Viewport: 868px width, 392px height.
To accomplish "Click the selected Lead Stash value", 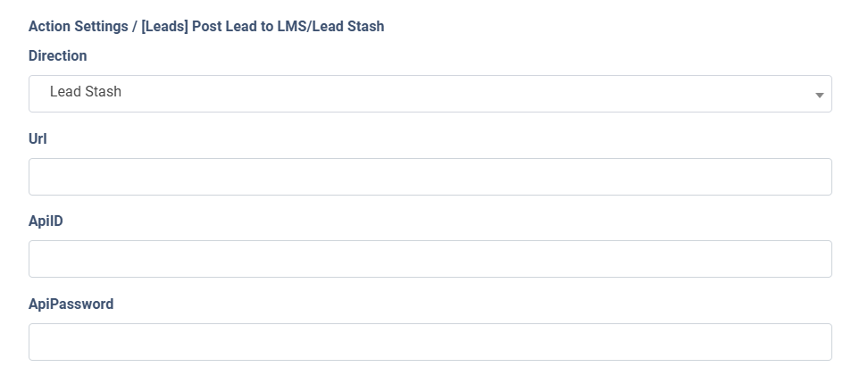I will coord(86,92).
